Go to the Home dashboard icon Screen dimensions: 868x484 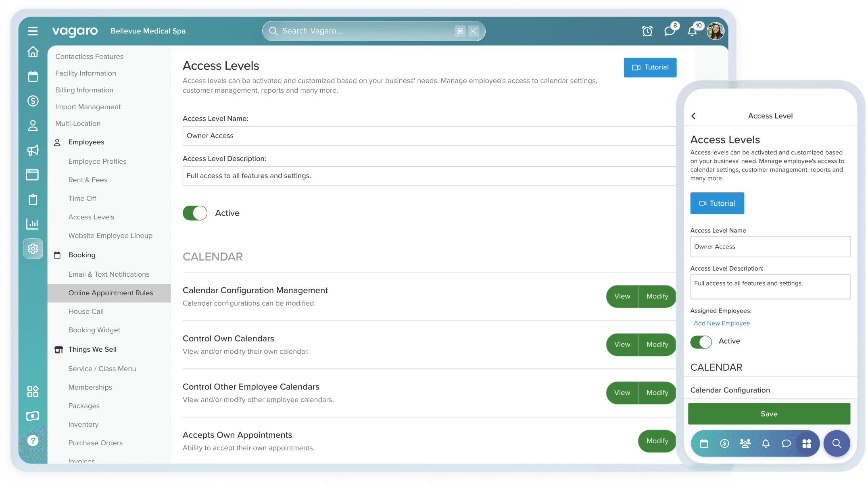pos(33,52)
